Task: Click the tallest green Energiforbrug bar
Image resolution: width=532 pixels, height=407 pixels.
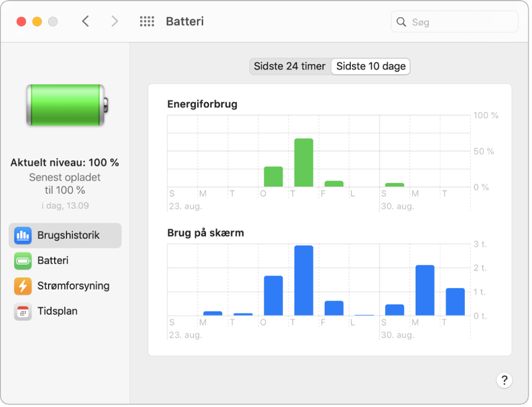Action: tap(303, 163)
